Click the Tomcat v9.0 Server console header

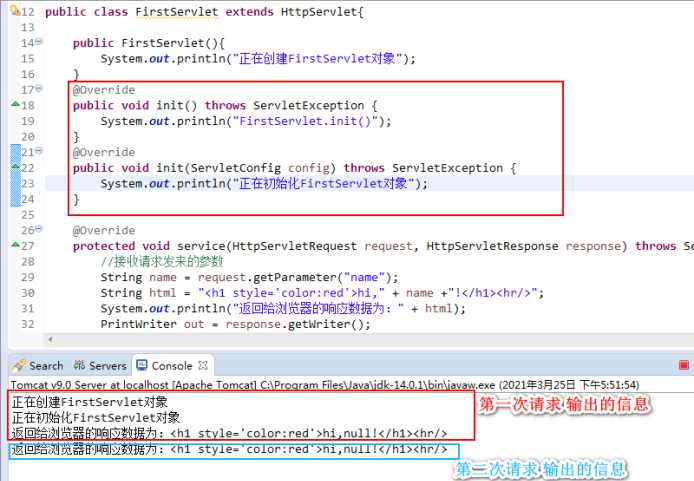click(325, 385)
